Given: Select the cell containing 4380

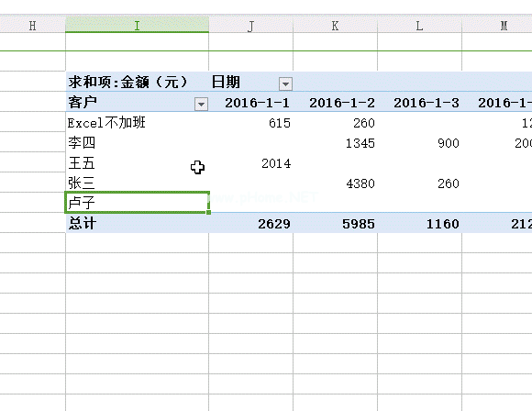Looking at the screenshot, I should (x=335, y=183).
